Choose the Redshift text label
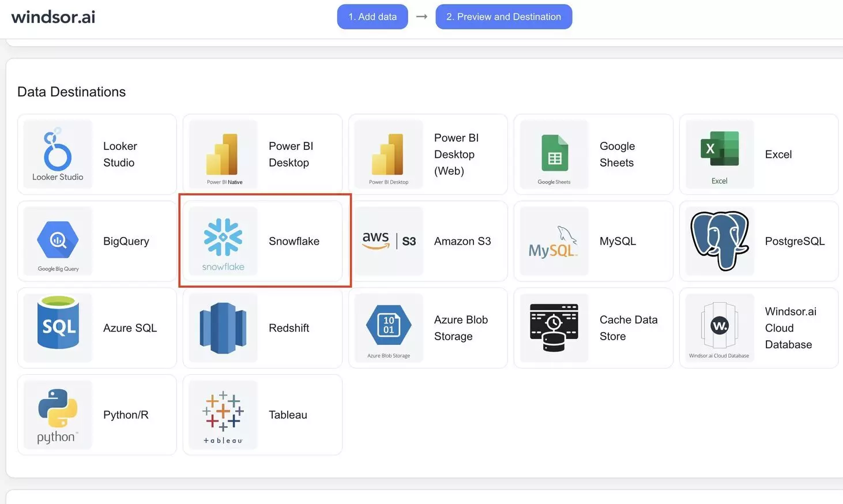Viewport: 843px width, 504px height. point(289,328)
